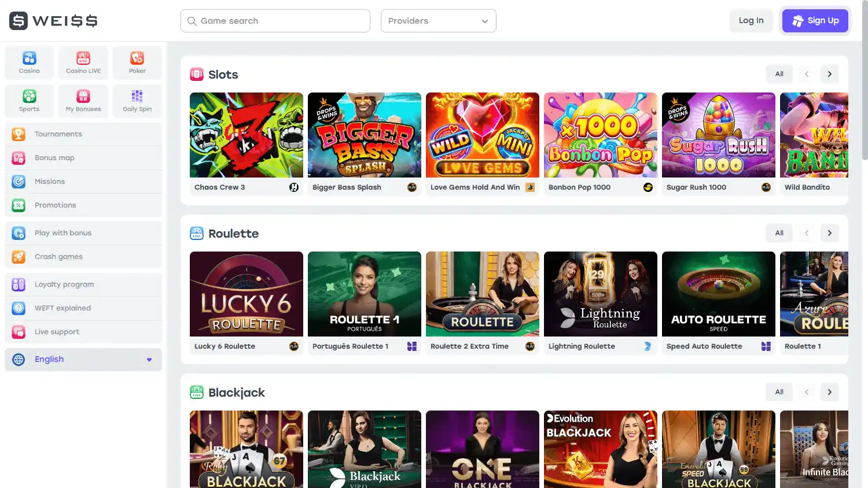Screen dimensions: 868x488
Task: Open the Lucky 6 Roulette thumbnail
Action: pos(247,294)
